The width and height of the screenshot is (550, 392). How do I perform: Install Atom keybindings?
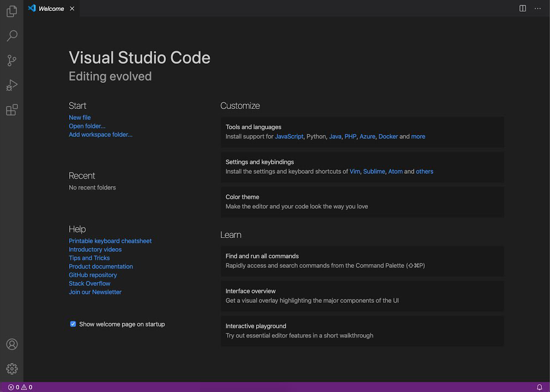(395, 171)
